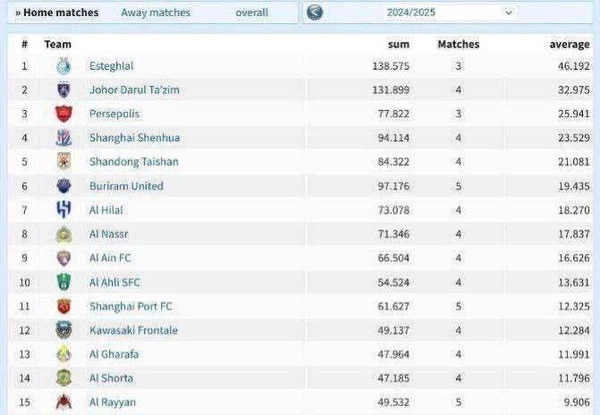The image size is (600, 415).
Task: Switch to the Away matches tab
Action: point(156,13)
